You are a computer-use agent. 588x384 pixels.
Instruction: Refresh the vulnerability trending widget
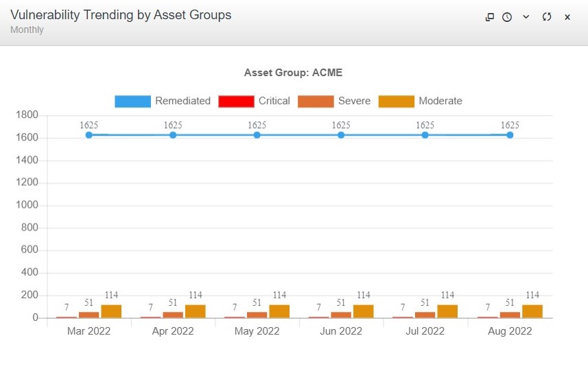point(547,17)
